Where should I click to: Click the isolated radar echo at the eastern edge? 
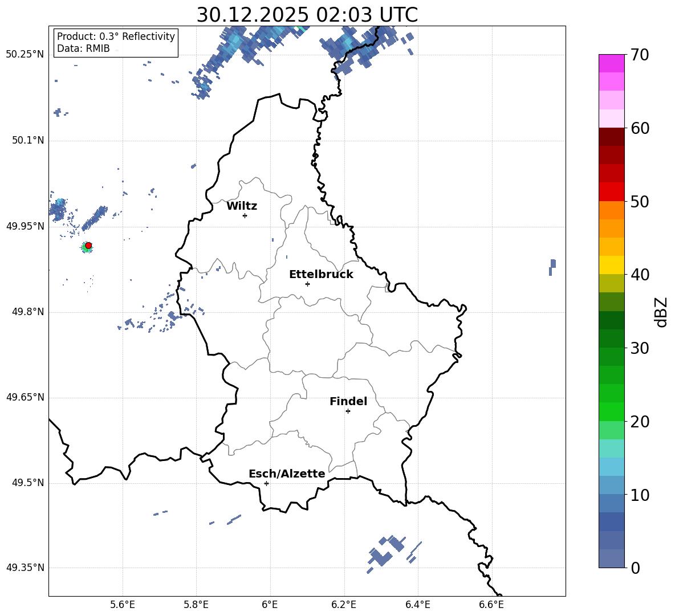(x=552, y=267)
